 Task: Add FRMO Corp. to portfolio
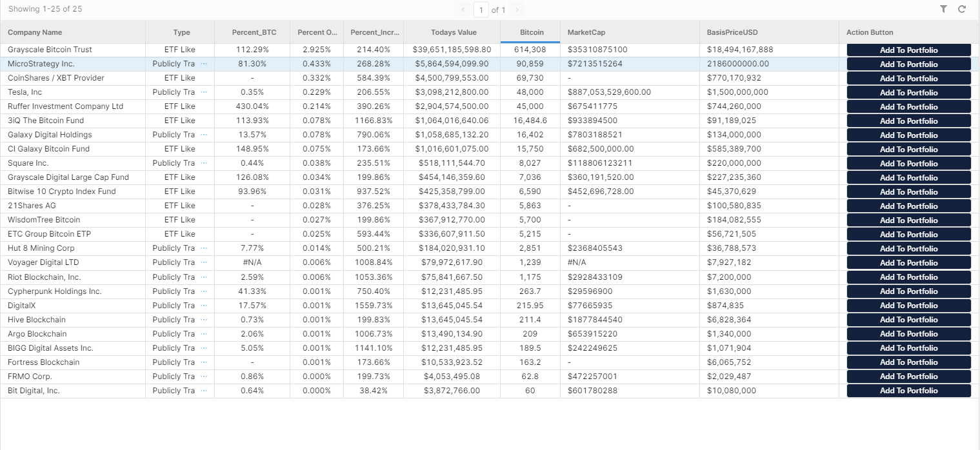[908, 377]
